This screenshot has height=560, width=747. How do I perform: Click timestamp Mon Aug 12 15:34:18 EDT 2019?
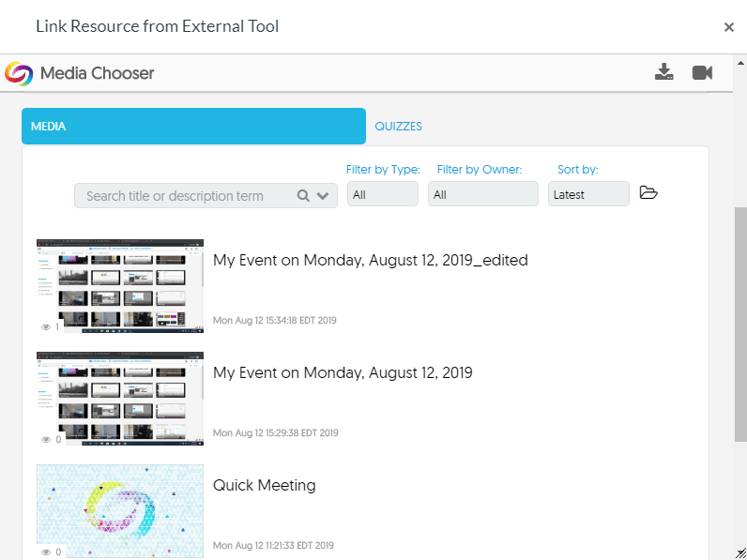pos(274,321)
